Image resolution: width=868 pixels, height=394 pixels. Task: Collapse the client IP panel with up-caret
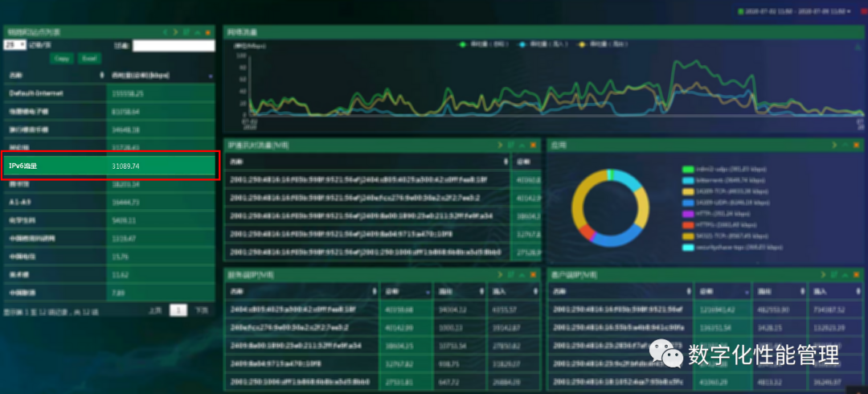(845, 274)
